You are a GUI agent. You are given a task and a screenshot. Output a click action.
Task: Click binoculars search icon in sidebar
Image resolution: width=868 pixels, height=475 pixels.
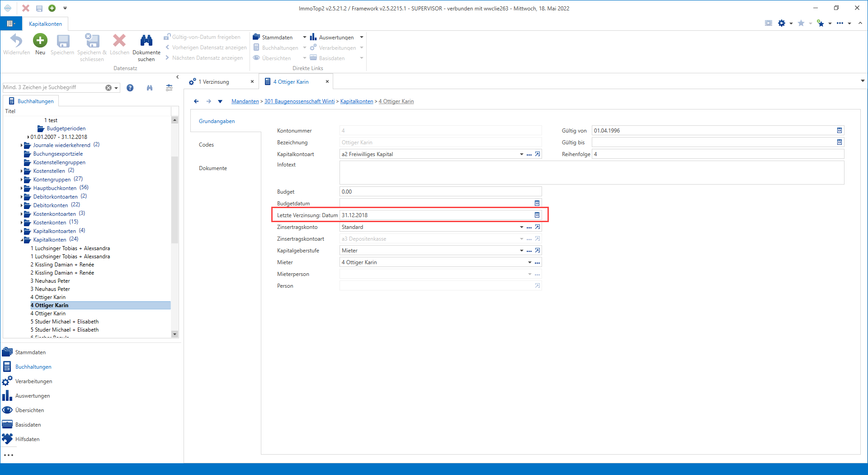click(x=150, y=88)
